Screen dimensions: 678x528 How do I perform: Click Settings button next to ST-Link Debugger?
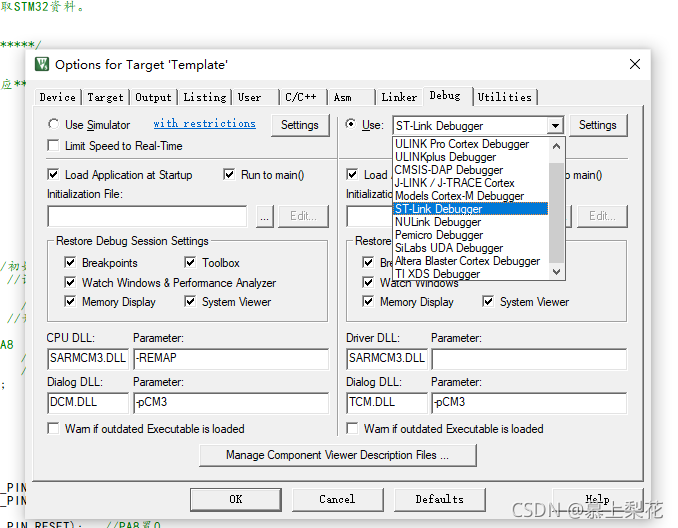(x=598, y=125)
